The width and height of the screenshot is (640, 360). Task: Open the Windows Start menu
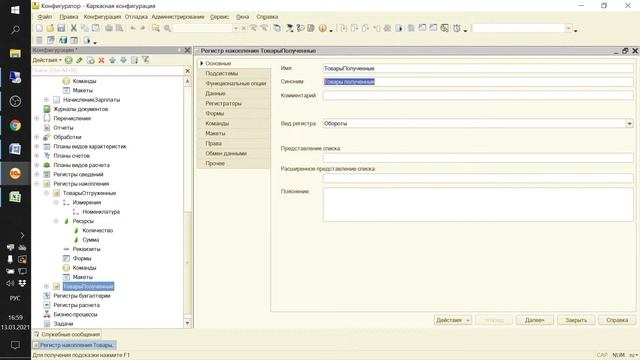coord(15,10)
